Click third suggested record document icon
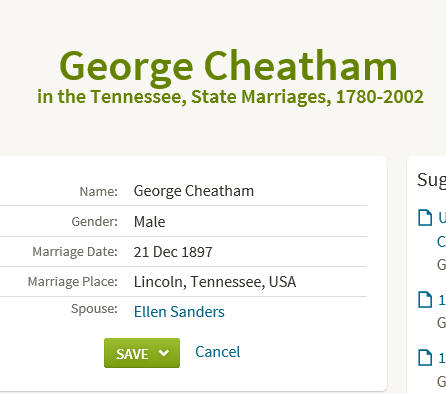Viewport: 446px width, 394px height. click(425, 357)
